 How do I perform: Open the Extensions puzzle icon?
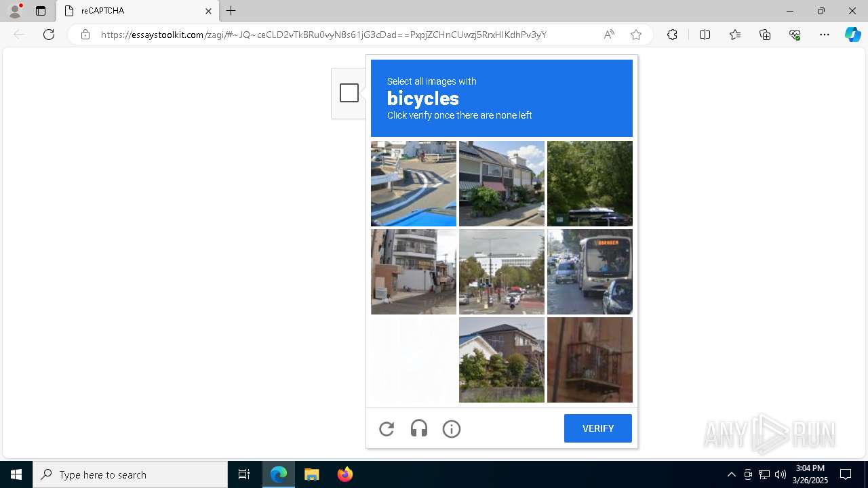pos(672,35)
